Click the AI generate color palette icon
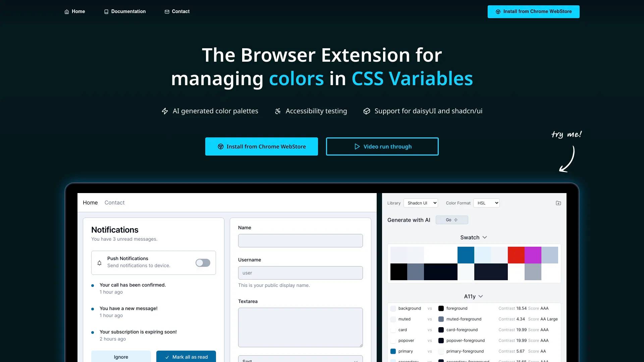The image size is (644, 362). coord(451,220)
